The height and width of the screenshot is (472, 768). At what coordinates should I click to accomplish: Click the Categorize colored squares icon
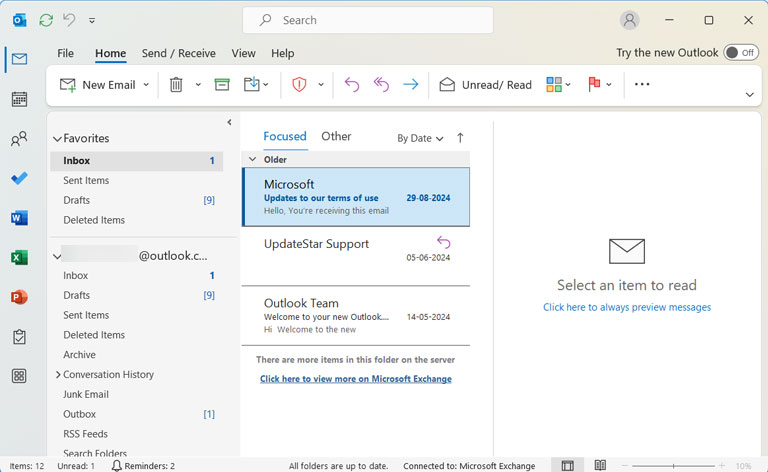[553, 84]
